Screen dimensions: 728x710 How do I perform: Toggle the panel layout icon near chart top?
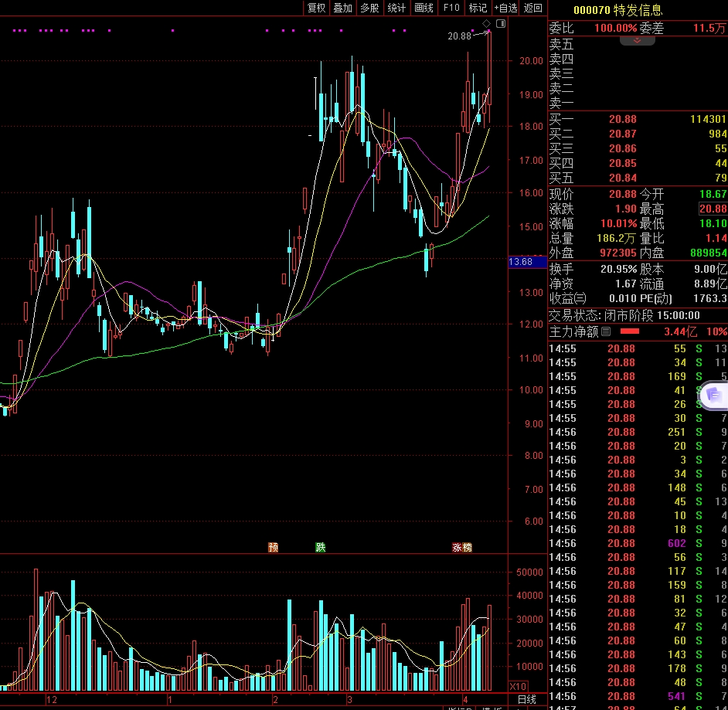[500, 25]
